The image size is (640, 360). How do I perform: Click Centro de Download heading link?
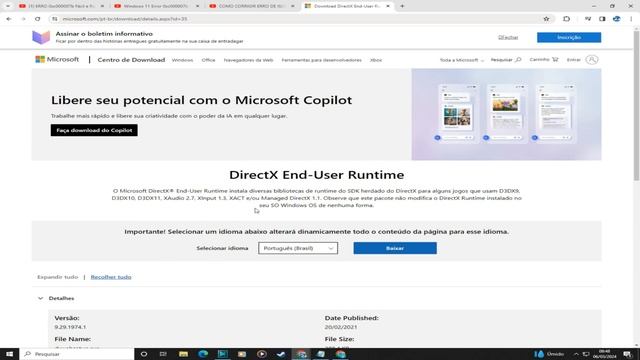pos(131,60)
